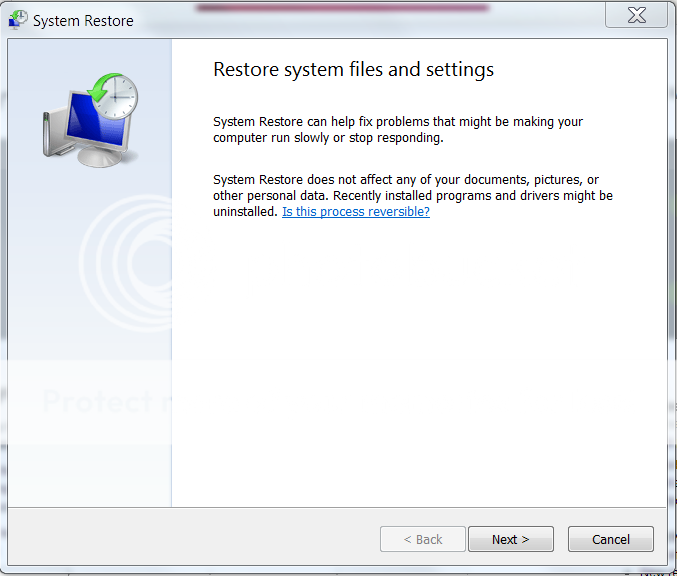
Task: Close the System Restore window
Action: pyautogui.click(x=636, y=15)
